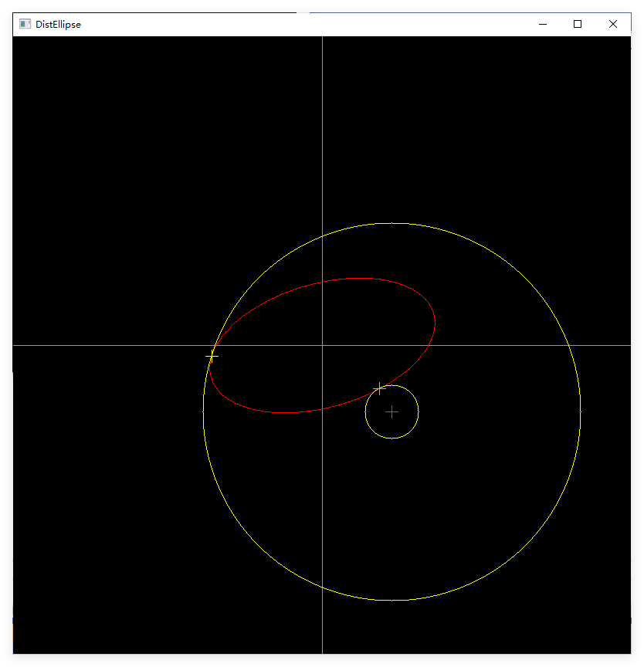Click the bottom arc of the red ellipse
The image size is (644, 667).
(286, 412)
